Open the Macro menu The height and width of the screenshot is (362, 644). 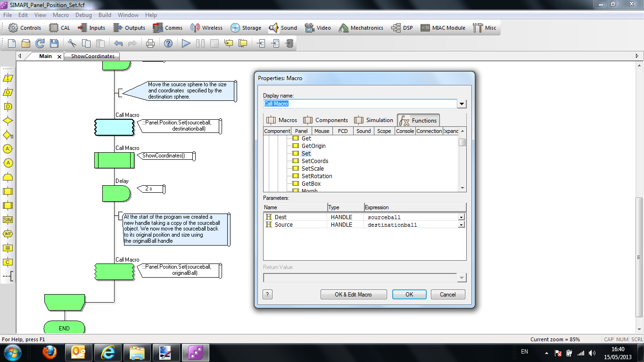pos(61,15)
